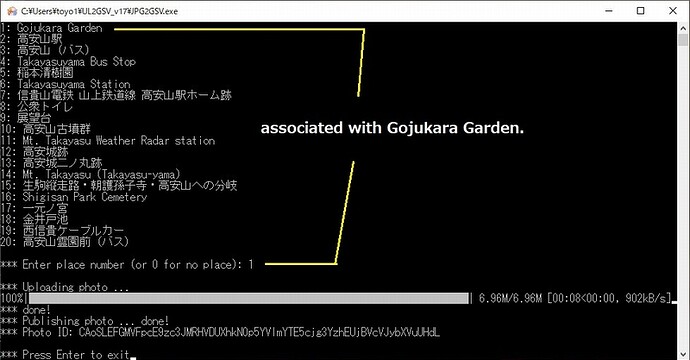Click the Enter place number prompt
This screenshot has height=360, width=690.
(x=127, y=264)
